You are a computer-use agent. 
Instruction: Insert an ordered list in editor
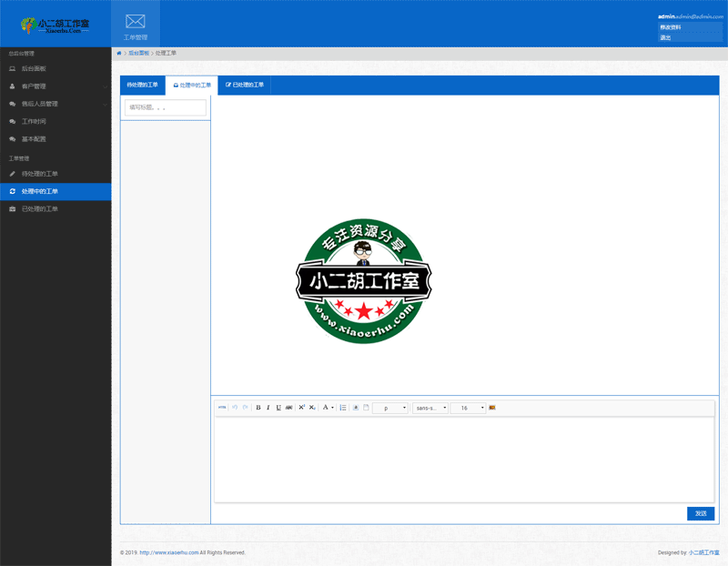343,408
